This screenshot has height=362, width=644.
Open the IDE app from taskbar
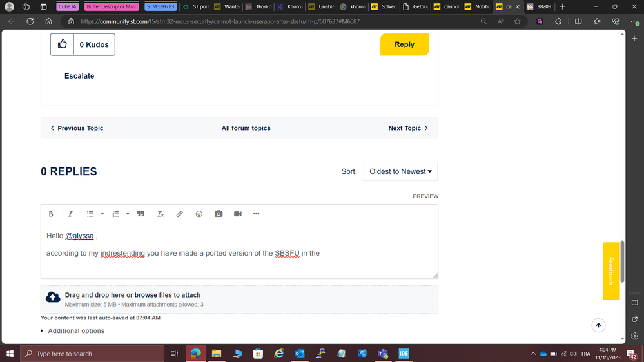(404, 354)
